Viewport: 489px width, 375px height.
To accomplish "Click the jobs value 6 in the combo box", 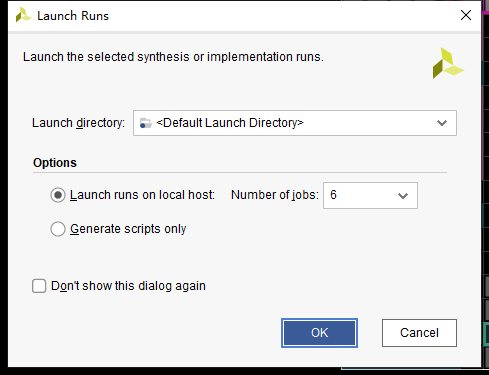I will click(x=333, y=195).
